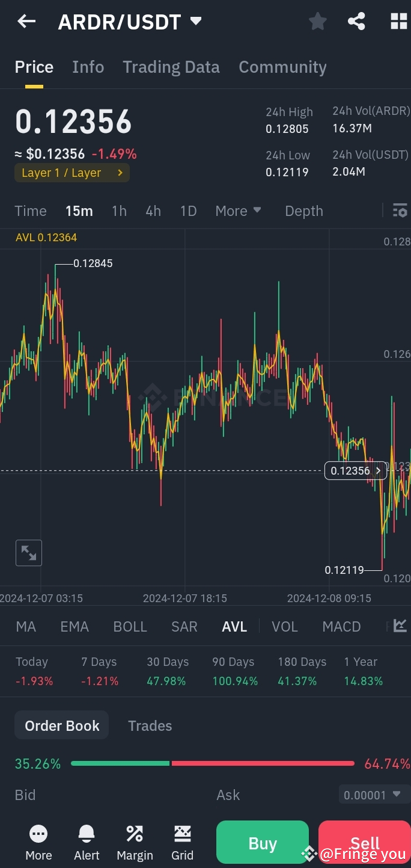This screenshot has width=411, height=868.
Task: Switch to the Trades tab
Action: pyautogui.click(x=150, y=725)
